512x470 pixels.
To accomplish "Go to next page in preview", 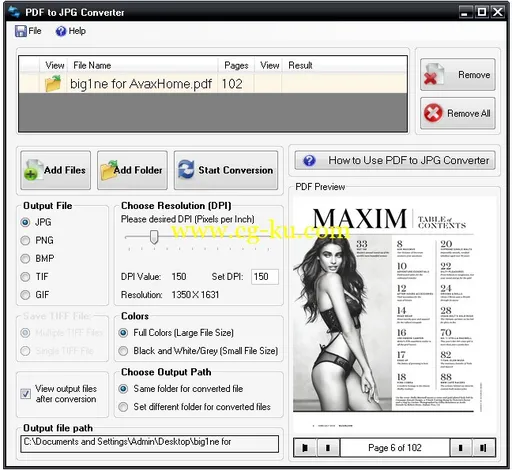I will 461,448.
